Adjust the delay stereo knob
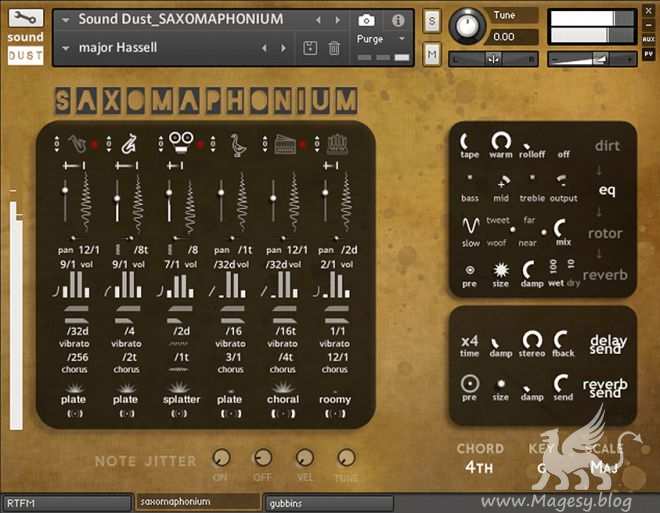 [x=532, y=339]
